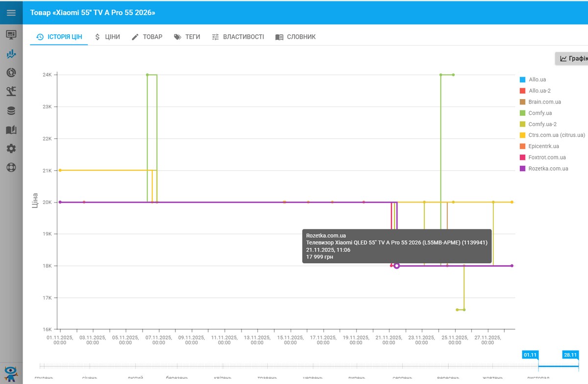Screen dimensions: 588x384
Task: Hide the Comfy.ua-2 series in legend
Action: click(542, 124)
